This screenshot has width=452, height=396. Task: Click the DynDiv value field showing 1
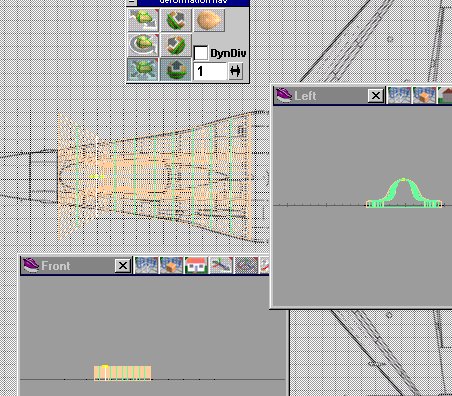click(210, 71)
